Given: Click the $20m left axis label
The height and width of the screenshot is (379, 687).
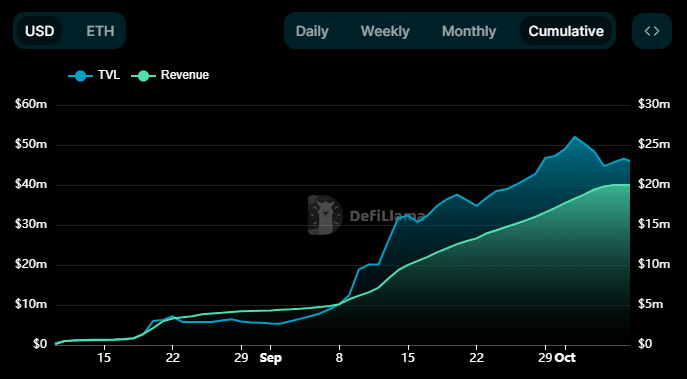Looking at the screenshot, I should [x=31, y=265].
